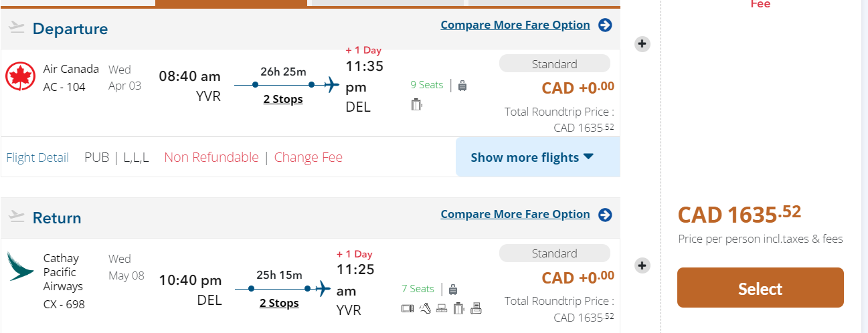Click the Change Fee link
The width and height of the screenshot is (868, 333).
[308, 158]
